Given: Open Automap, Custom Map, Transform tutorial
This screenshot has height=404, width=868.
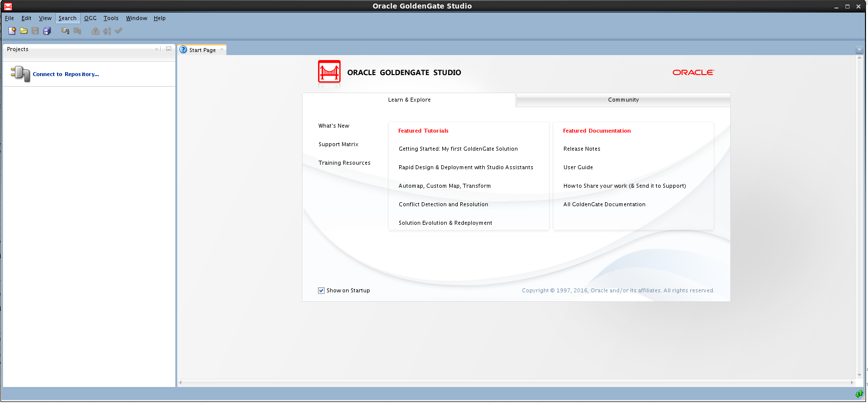Looking at the screenshot, I should 445,186.
